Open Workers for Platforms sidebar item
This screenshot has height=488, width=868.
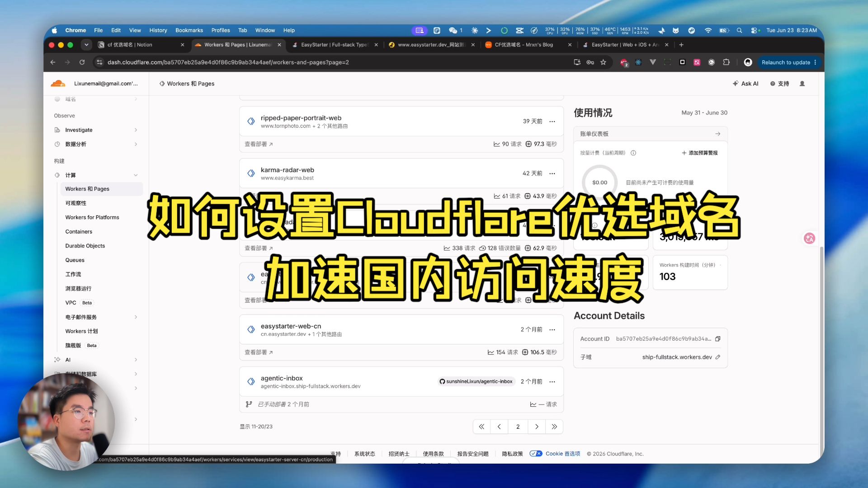92,217
